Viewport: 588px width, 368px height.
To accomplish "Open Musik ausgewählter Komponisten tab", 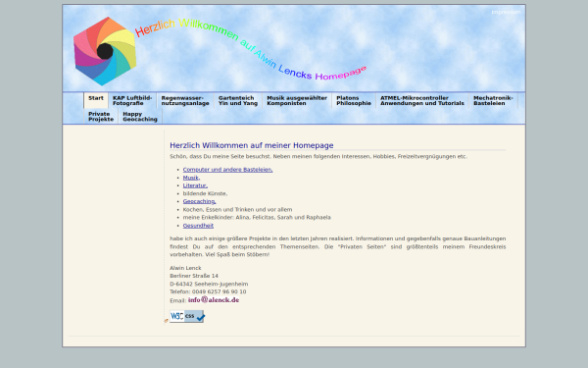I will click(x=297, y=100).
